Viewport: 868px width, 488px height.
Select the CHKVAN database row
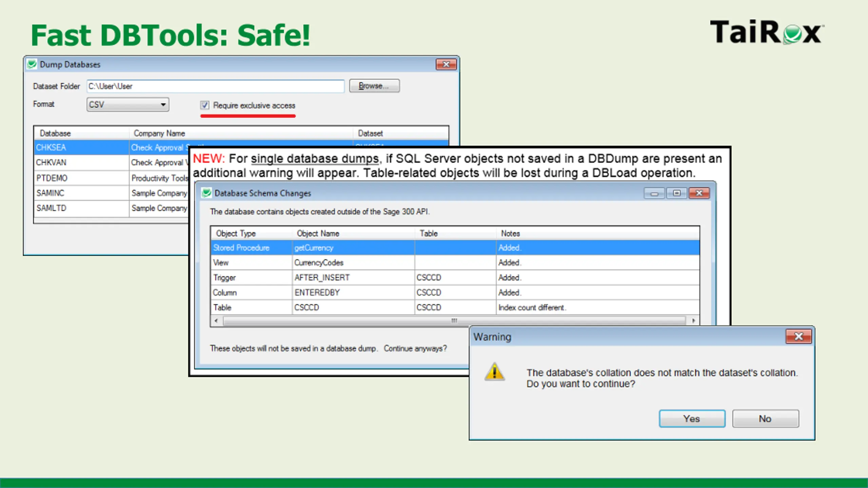(x=112, y=163)
